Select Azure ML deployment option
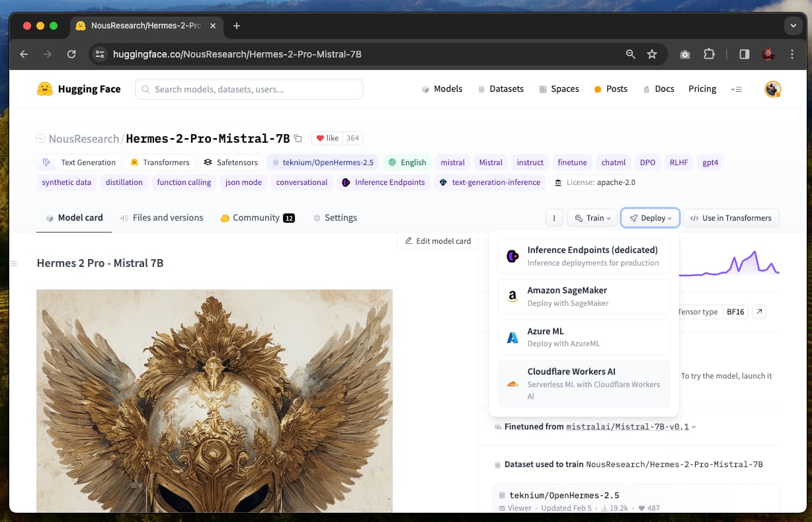812x522 pixels. [x=584, y=337]
